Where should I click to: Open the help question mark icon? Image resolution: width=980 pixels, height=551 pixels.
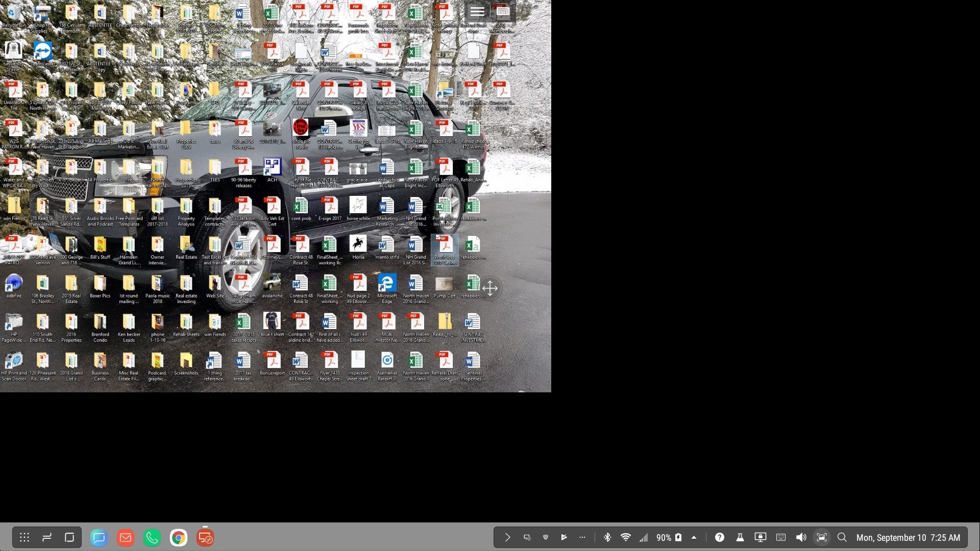coord(720,537)
